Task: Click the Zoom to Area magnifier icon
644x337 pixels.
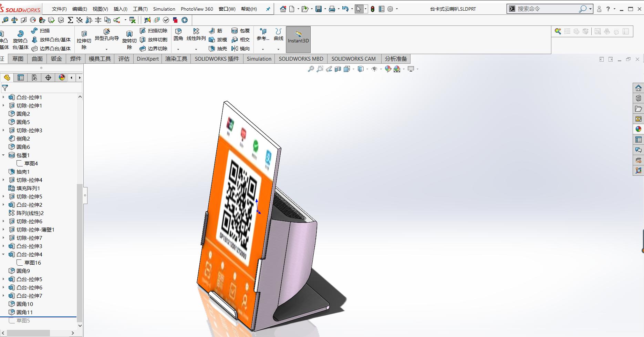Action: pos(320,69)
